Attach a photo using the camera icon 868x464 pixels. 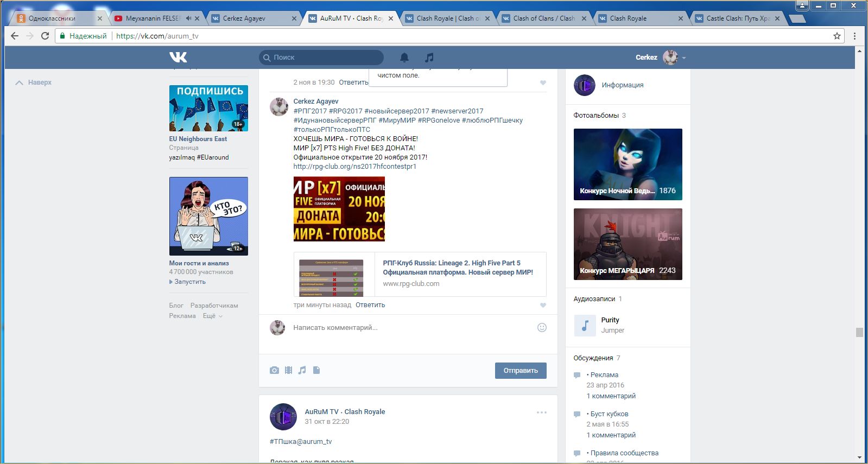(274, 370)
